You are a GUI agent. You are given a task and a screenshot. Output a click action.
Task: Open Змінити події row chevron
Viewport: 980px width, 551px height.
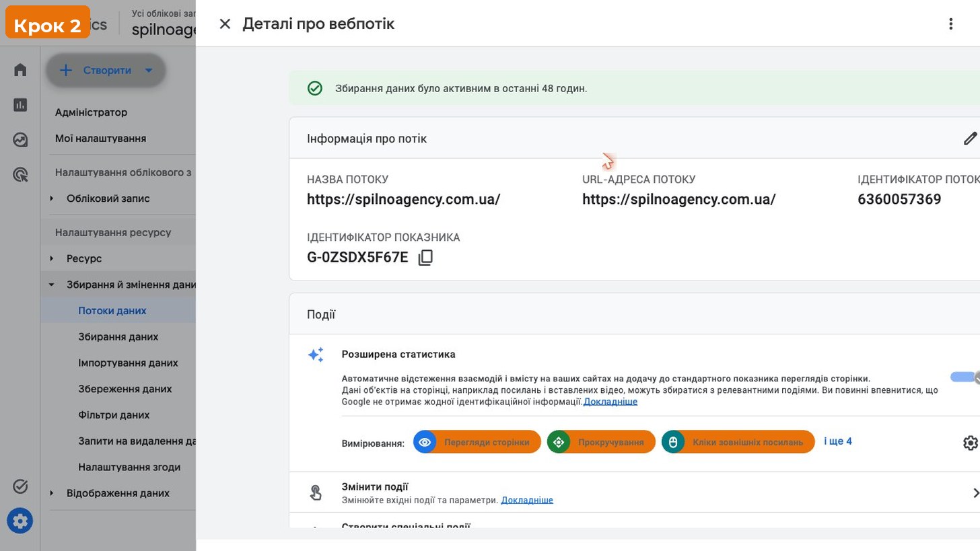(x=975, y=493)
